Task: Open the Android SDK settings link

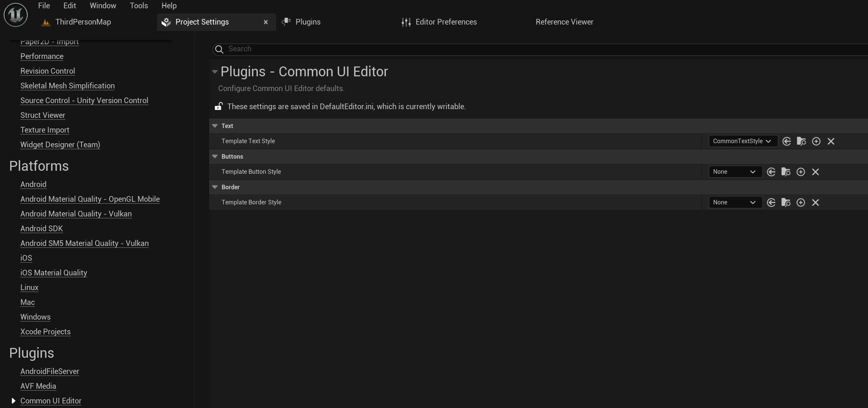Action: 42,229
